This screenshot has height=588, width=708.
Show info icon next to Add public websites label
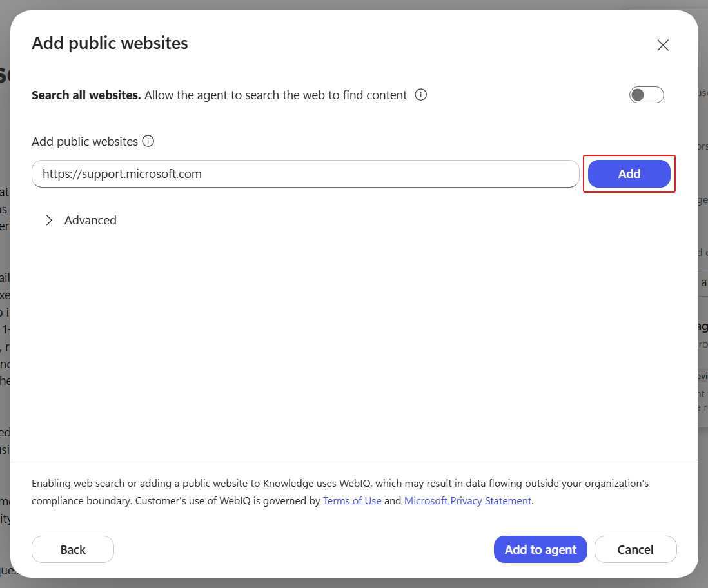pos(148,141)
